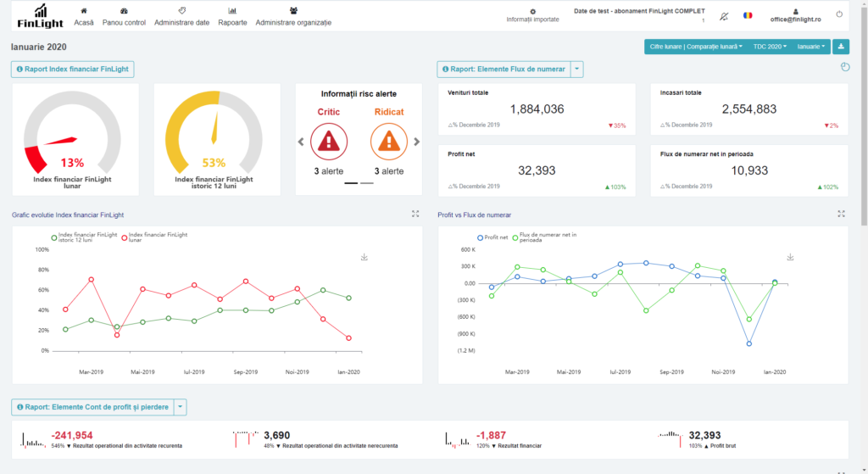
Task: Click Incasari totale value 2,554,883
Action: coord(749,109)
